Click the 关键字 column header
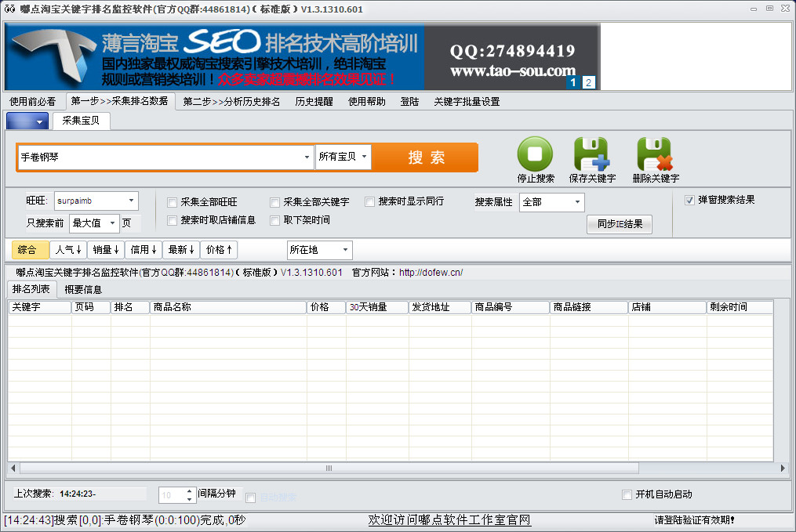Screen dimensions: 796x532 point(39,307)
